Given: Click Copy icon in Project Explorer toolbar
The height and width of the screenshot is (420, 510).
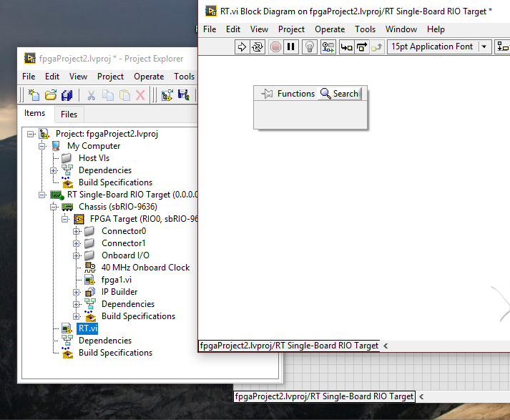Looking at the screenshot, I should point(108,95).
